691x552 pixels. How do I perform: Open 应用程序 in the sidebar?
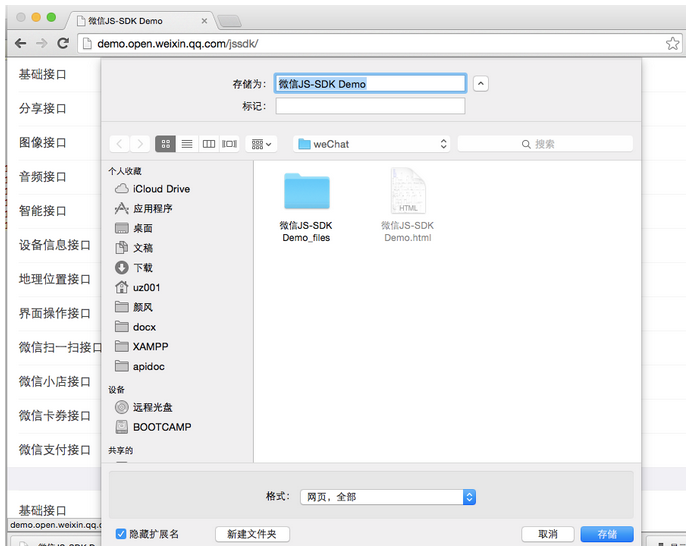(x=144, y=208)
